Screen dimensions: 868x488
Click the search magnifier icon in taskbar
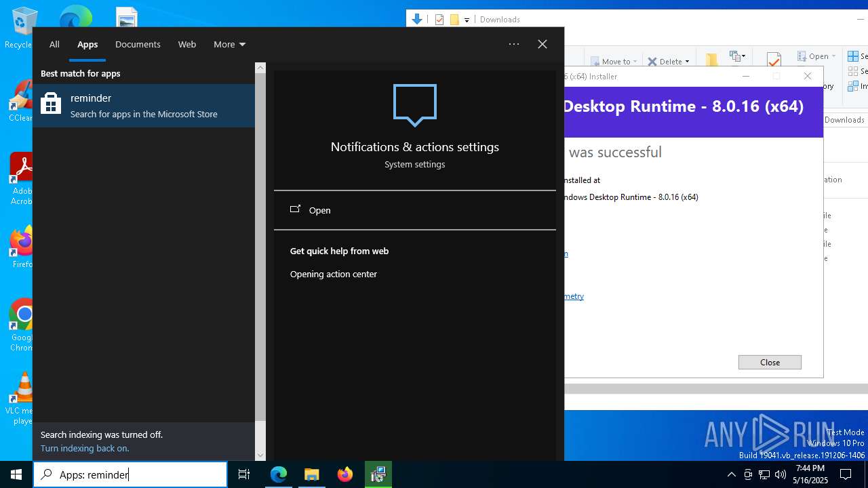tap(46, 474)
